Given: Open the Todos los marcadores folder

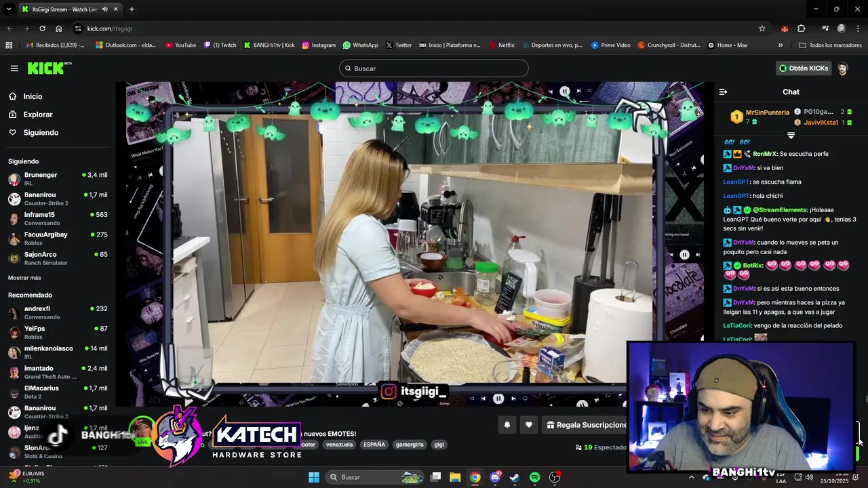Looking at the screenshot, I should tap(830, 45).
